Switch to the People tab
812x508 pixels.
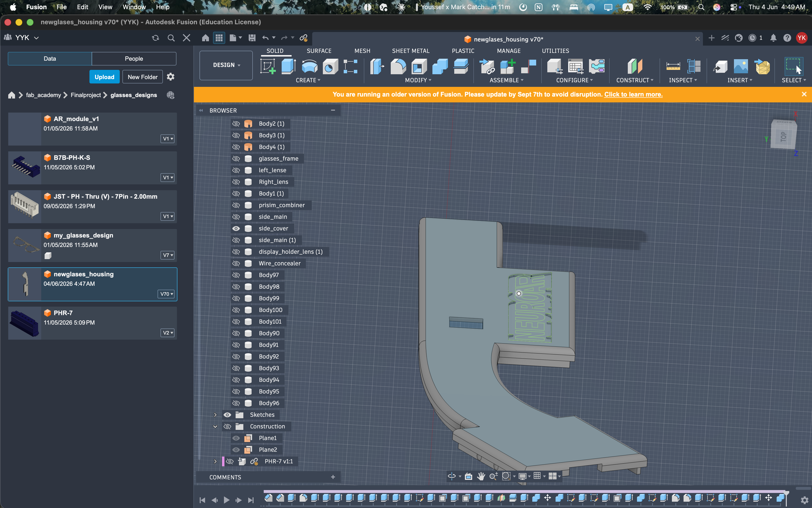click(134, 58)
